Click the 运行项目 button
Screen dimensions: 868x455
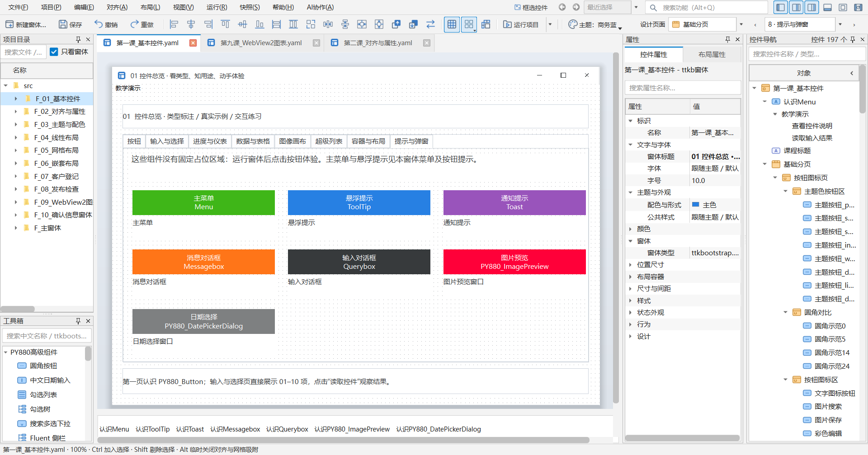click(521, 24)
